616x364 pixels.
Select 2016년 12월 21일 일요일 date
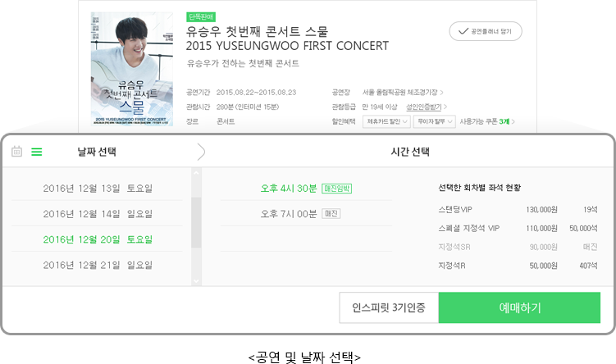tap(97, 265)
